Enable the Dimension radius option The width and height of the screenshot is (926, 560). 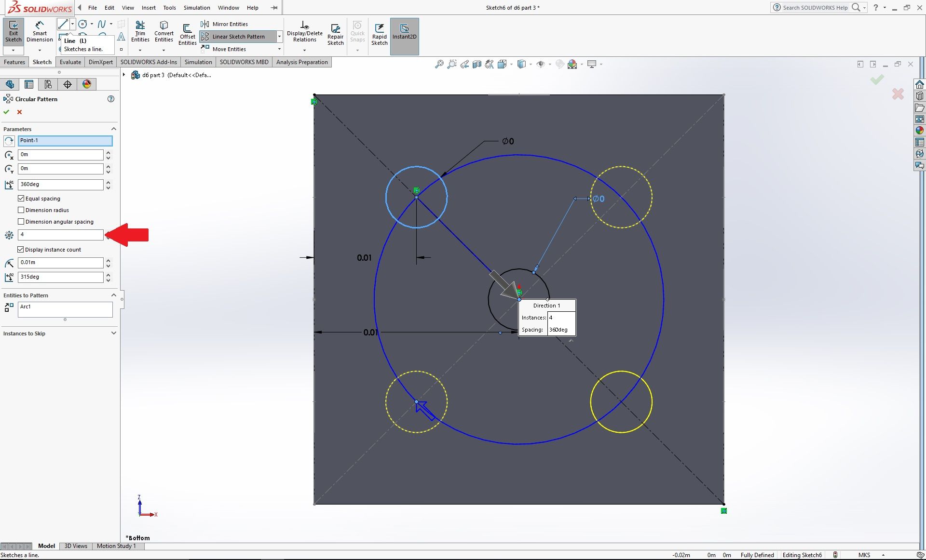(x=21, y=210)
